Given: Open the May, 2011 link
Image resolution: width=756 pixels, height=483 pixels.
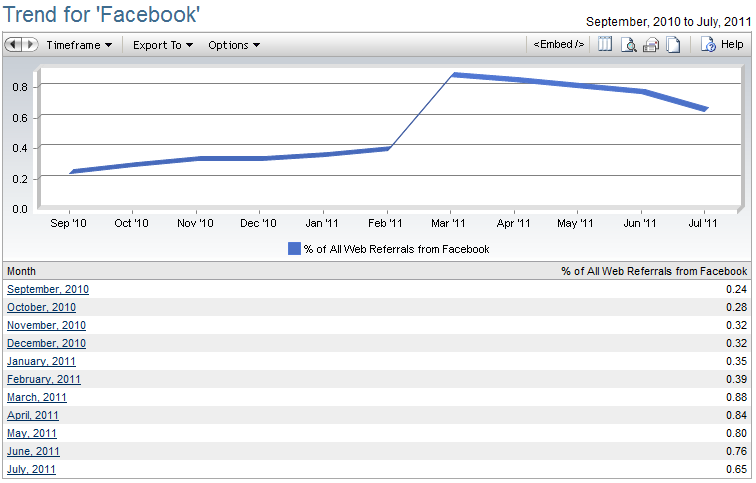Looking at the screenshot, I should [32, 433].
